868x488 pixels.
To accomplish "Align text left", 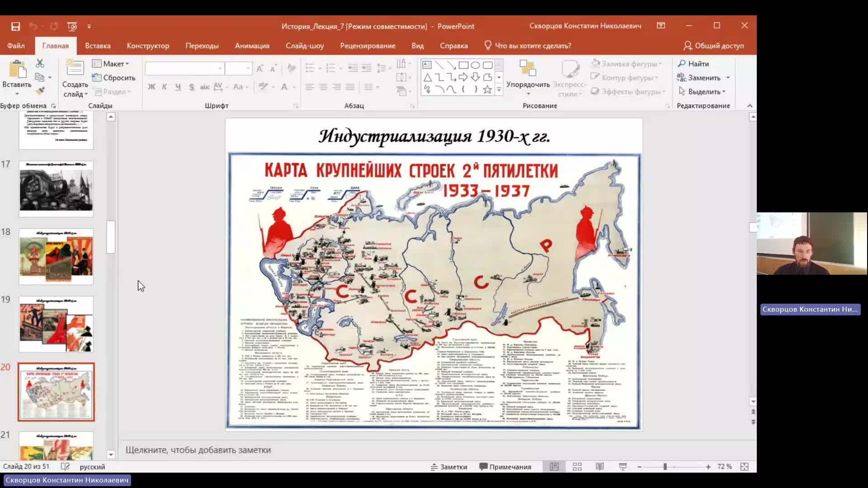I will click(x=310, y=87).
